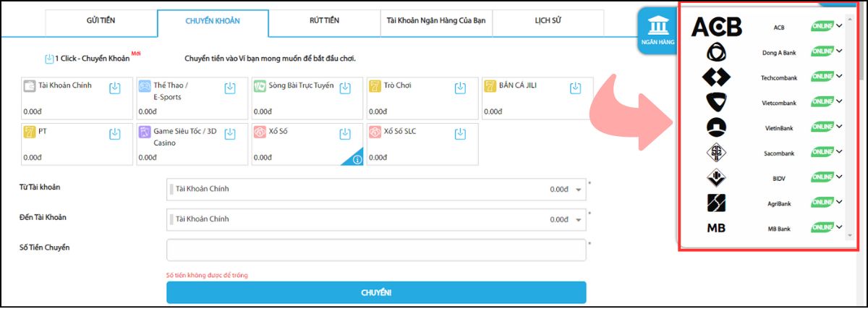This screenshot has height=309, width=868.
Task: Expand the Dong A Bank chevron
Action: tap(839, 52)
